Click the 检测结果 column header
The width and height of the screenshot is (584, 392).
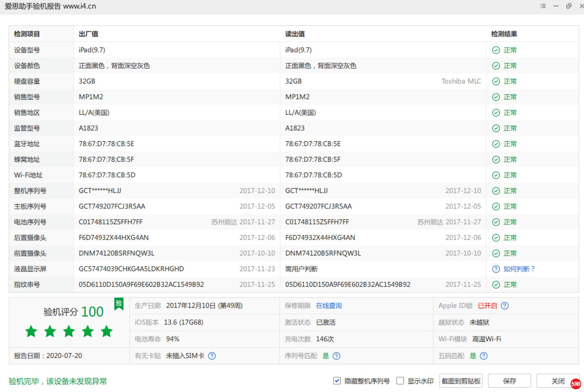(504, 34)
